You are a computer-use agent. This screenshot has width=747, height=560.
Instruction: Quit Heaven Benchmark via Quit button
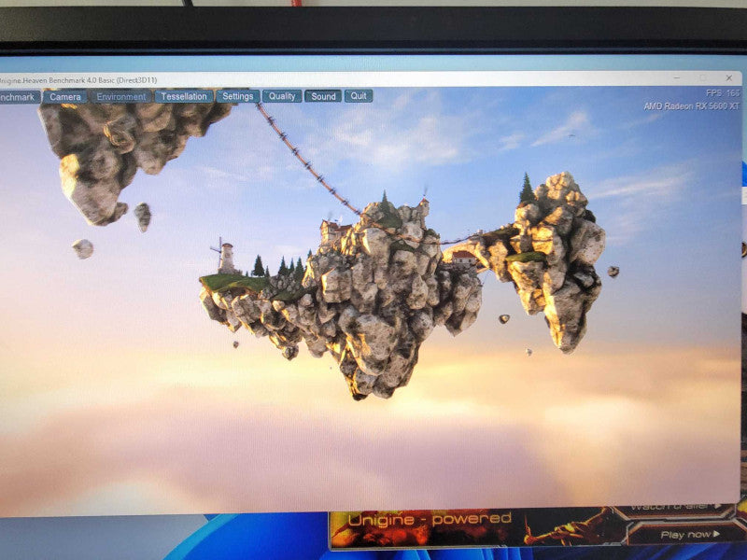click(359, 96)
